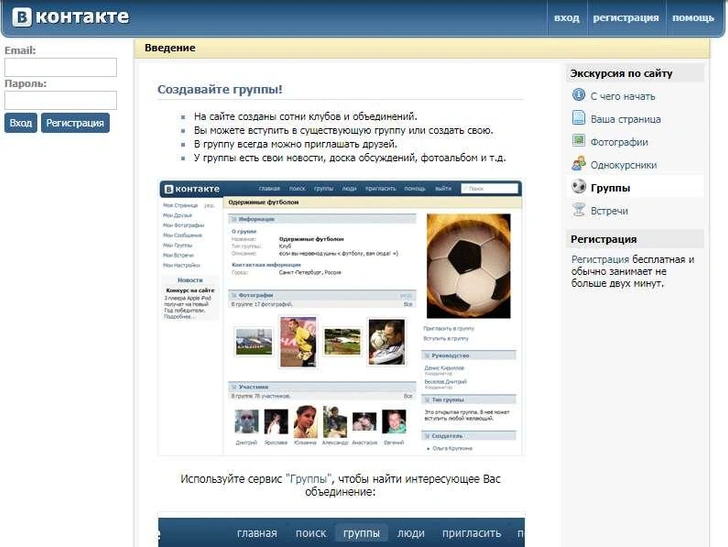Open регистрация in the top header
728x547 pixels.
pyautogui.click(x=626, y=18)
